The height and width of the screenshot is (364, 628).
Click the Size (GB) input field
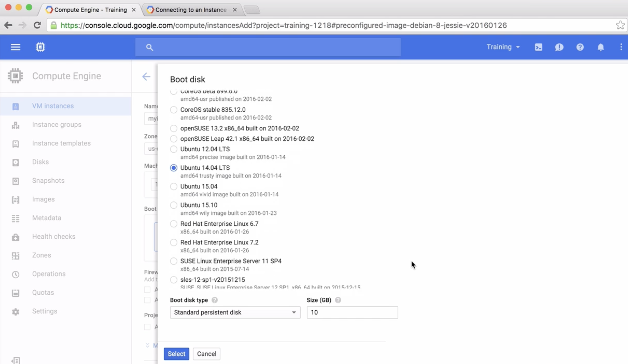pyautogui.click(x=352, y=312)
